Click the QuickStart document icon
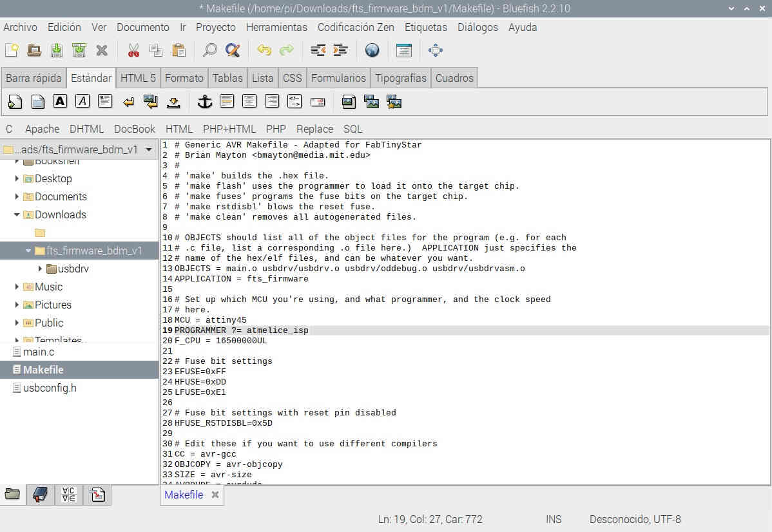The image size is (772, 532). [x=15, y=102]
